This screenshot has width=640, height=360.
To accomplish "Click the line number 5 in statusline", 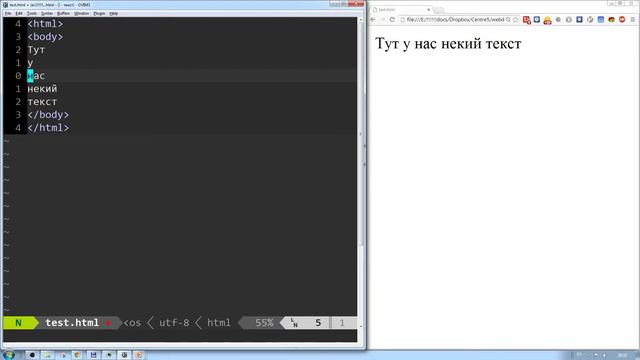I will [x=318, y=323].
